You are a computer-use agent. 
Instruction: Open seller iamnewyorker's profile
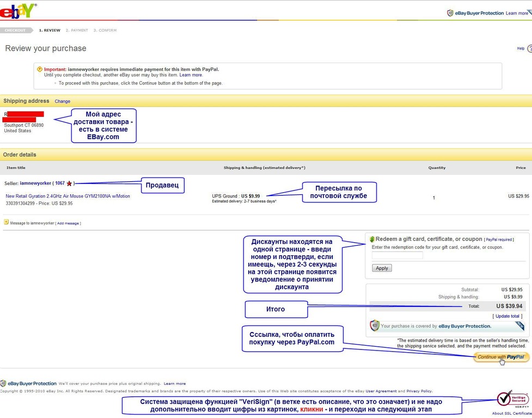(35, 183)
